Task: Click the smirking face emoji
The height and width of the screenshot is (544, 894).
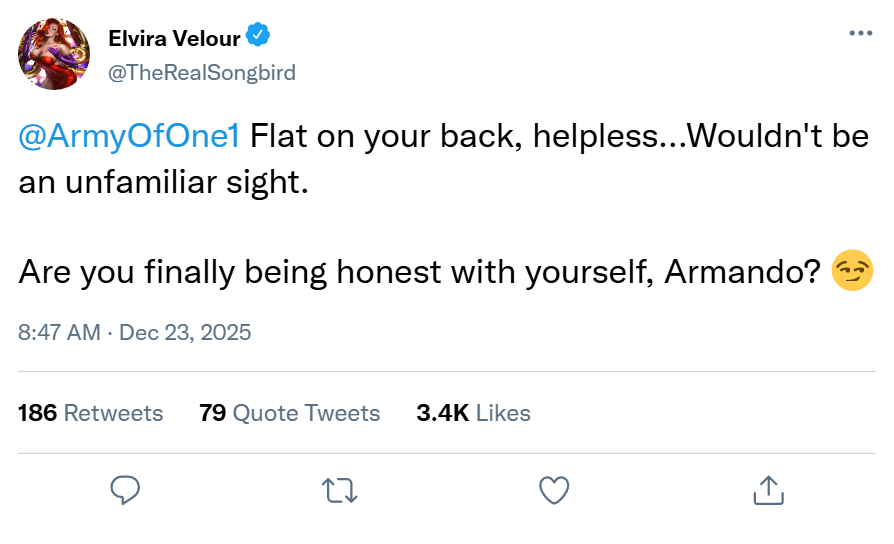Action: pyautogui.click(x=852, y=270)
